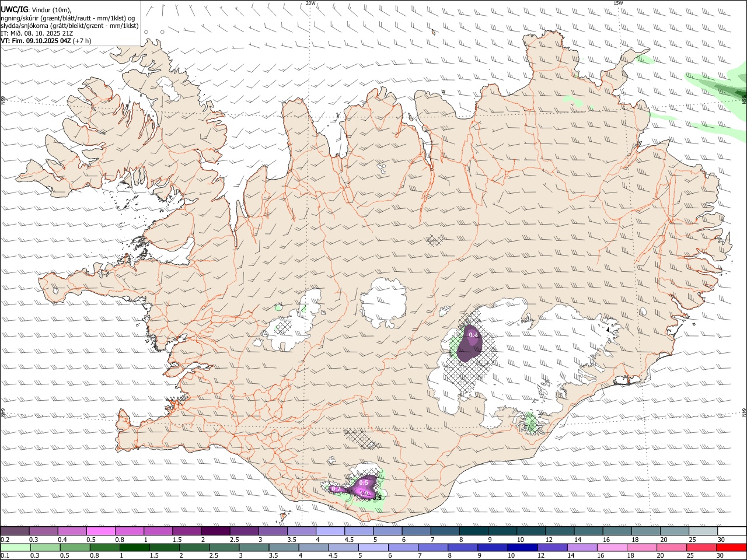Screen dimensions: 747x560
Task: Click the rigning/skúrir legend description line
Action: (x=68, y=17)
